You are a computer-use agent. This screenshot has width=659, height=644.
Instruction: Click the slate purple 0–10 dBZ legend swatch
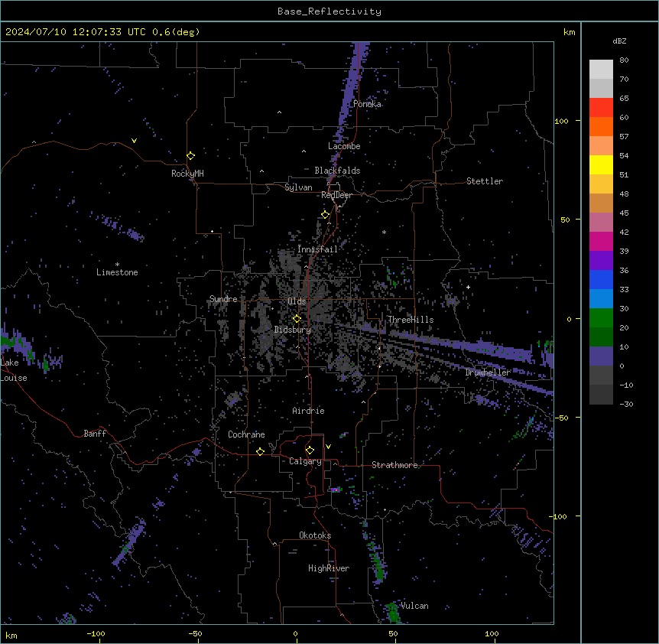[601, 356]
